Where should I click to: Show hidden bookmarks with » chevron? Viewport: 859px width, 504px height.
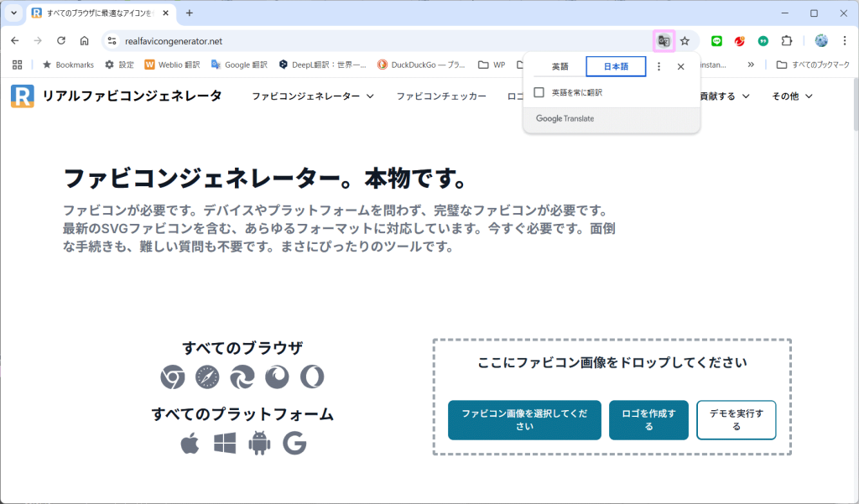(x=751, y=65)
